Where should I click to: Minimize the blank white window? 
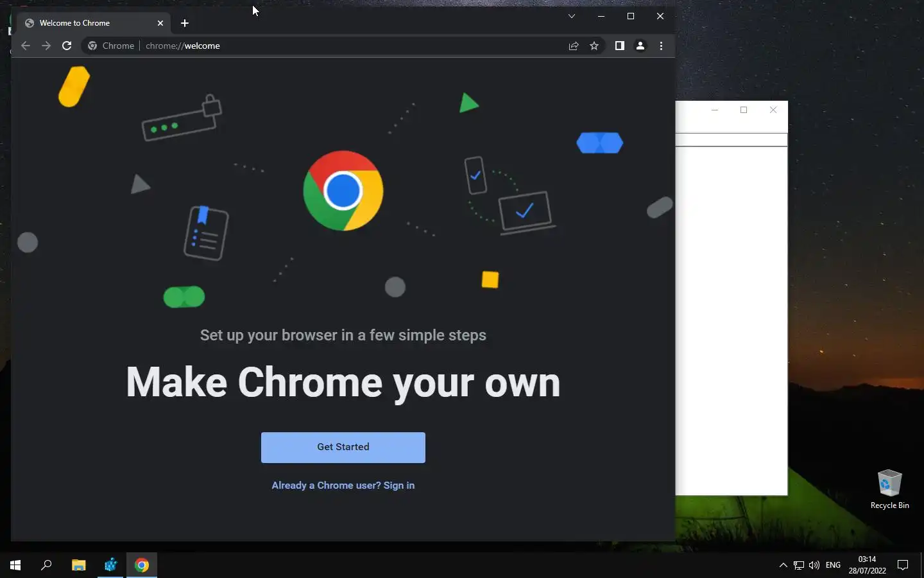715,110
